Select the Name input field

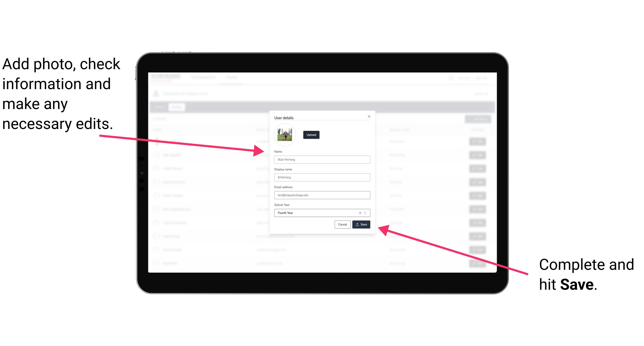[321, 160]
